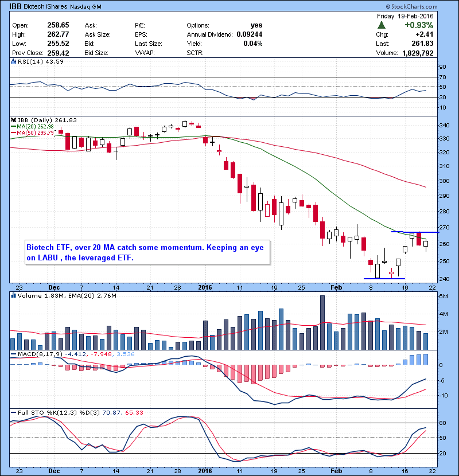Click the MA(50) 295.79 legend

coord(32,132)
